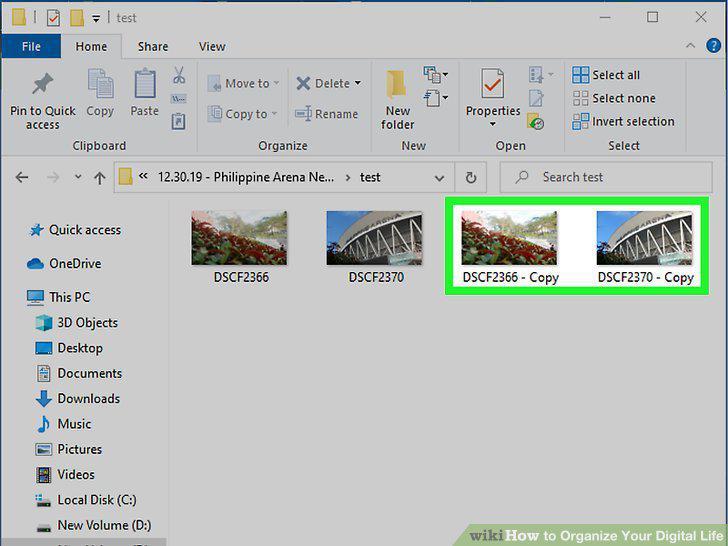
Task: Click the Properties checkmark icon
Action: (x=492, y=84)
